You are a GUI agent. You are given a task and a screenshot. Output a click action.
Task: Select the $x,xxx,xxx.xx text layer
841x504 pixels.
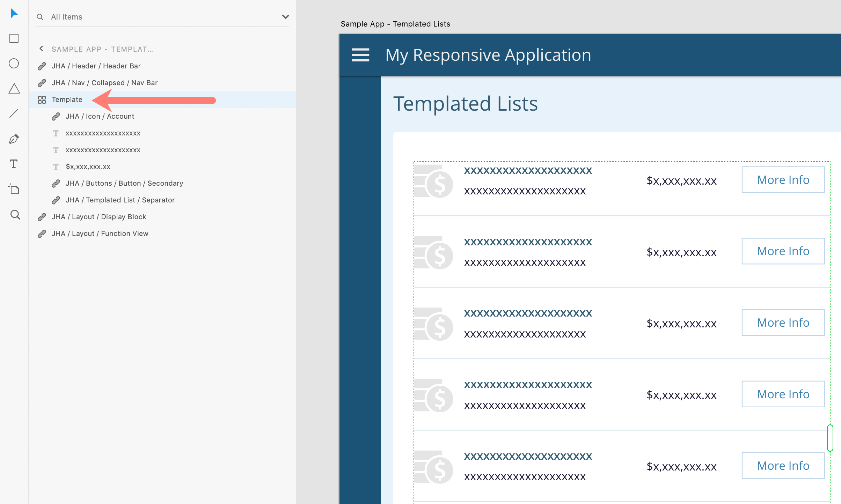pyautogui.click(x=88, y=167)
